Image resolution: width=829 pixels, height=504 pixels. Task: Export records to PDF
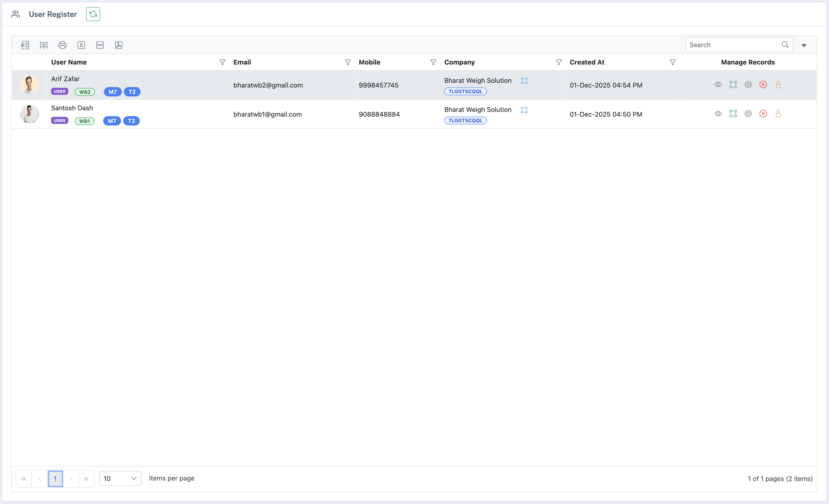(118, 45)
